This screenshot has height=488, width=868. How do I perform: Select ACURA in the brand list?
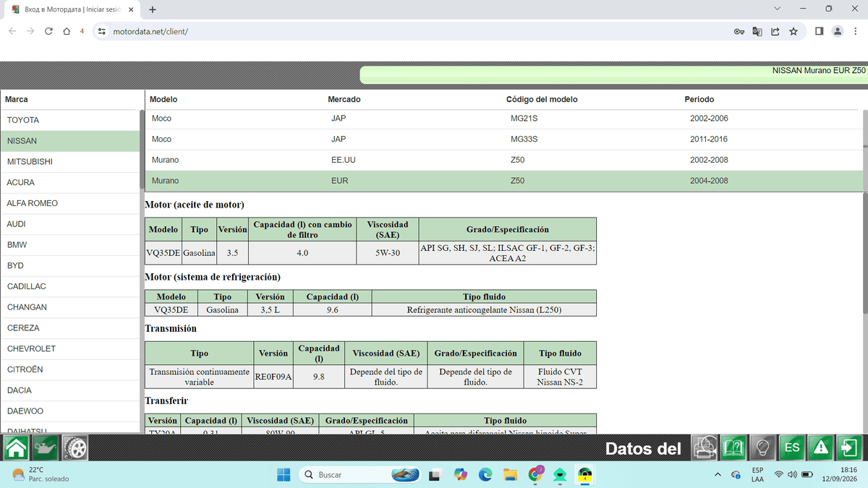coord(69,183)
